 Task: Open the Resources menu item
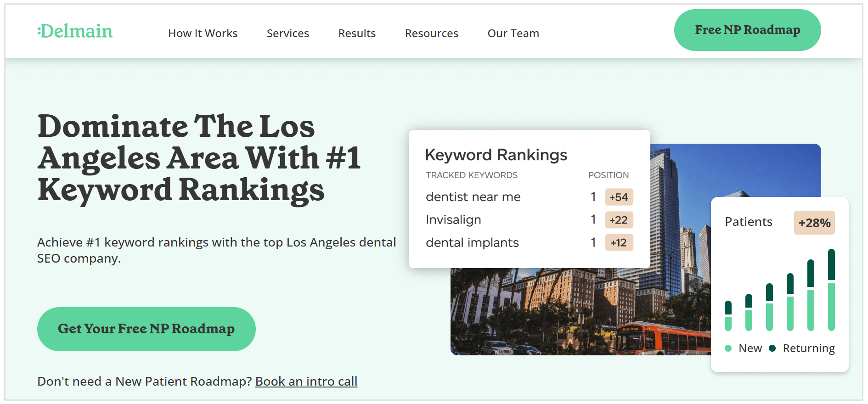click(431, 34)
